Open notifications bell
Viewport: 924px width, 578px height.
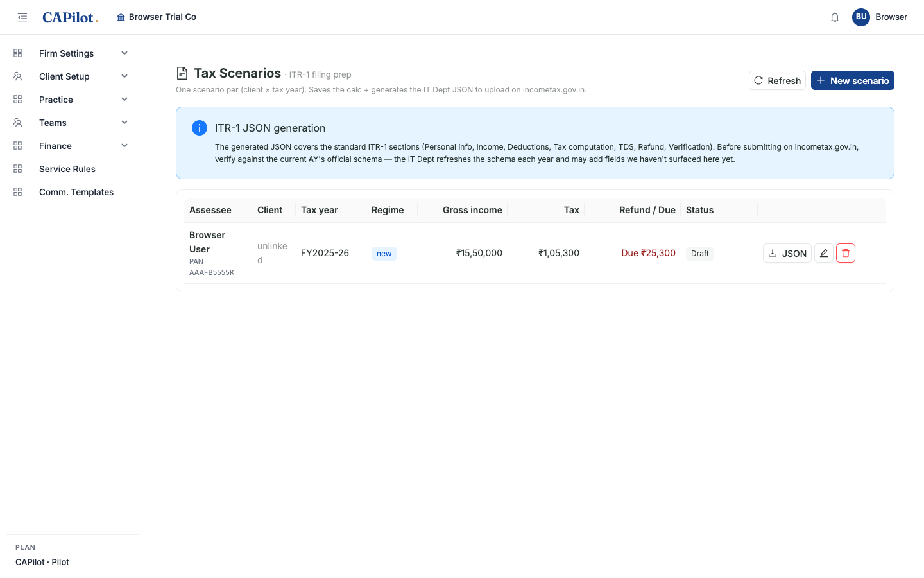coord(835,17)
